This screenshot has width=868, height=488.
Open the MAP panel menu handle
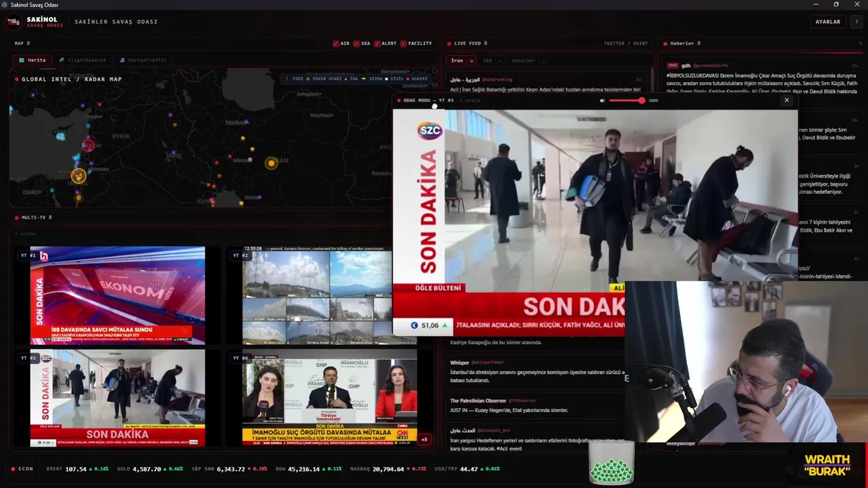point(28,43)
